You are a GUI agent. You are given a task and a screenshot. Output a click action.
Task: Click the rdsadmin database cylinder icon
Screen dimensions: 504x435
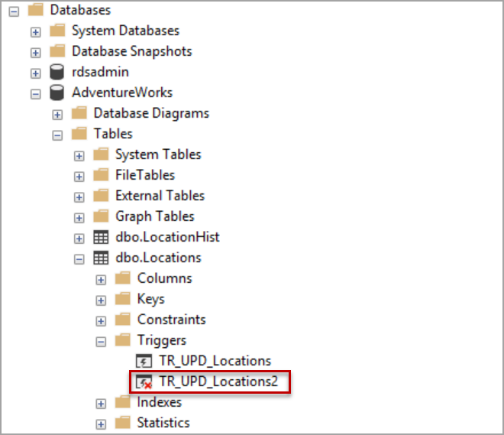57,73
